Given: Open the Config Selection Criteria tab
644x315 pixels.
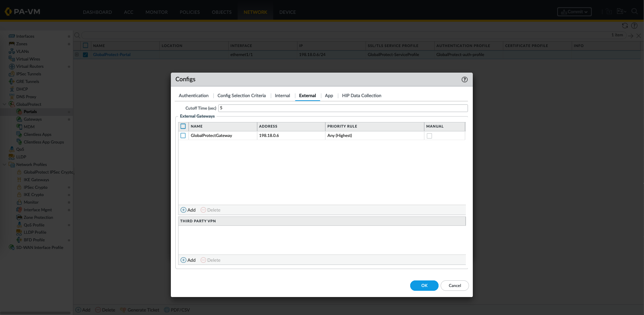Looking at the screenshot, I should pyautogui.click(x=241, y=96).
